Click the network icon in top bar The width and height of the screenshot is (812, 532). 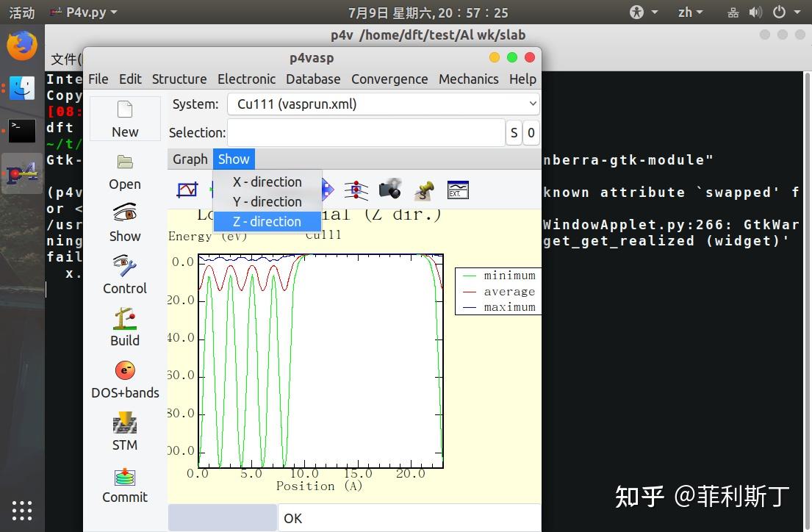click(x=733, y=12)
